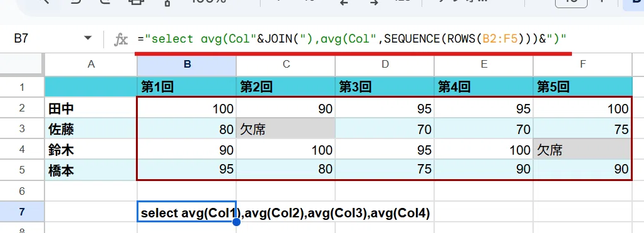The width and height of the screenshot is (644, 233).
Task: Select row 3 header
Action: 22,128
